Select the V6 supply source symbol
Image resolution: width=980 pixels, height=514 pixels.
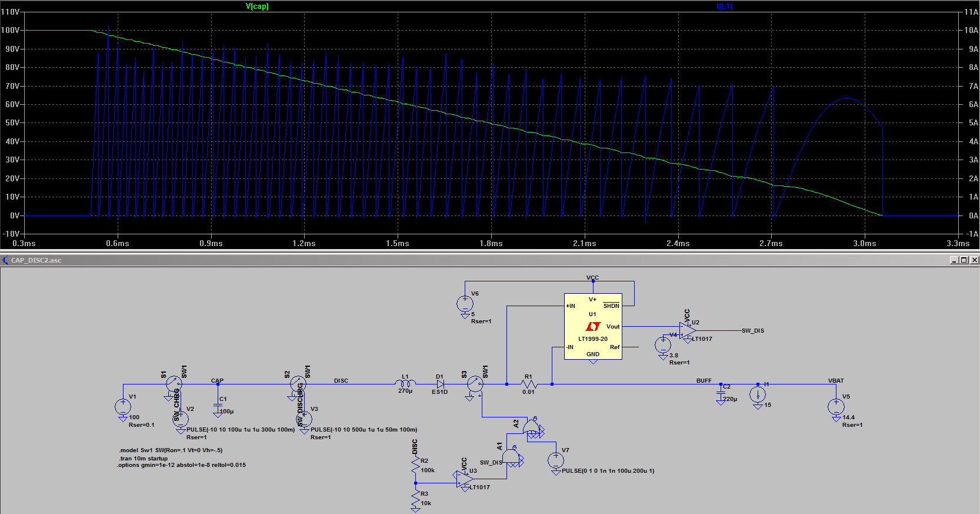[x=465, y=304]
